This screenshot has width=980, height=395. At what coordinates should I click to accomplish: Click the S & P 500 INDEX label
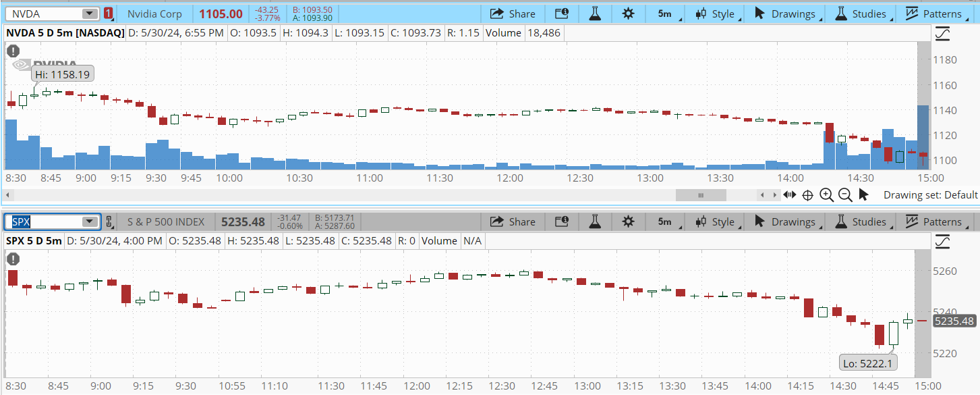tap(166, 221)
